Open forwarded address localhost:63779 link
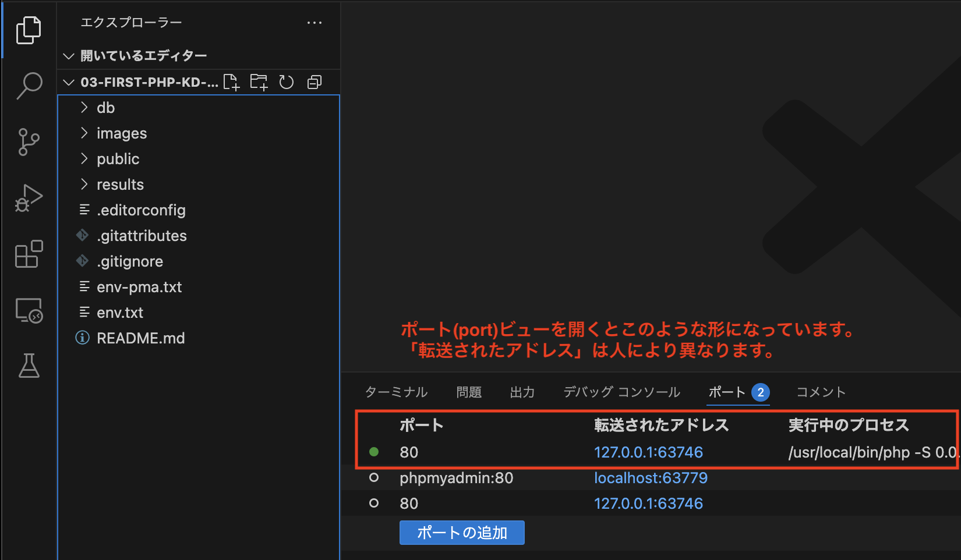This screenshot has height=560, width=961. coord(651,478)
